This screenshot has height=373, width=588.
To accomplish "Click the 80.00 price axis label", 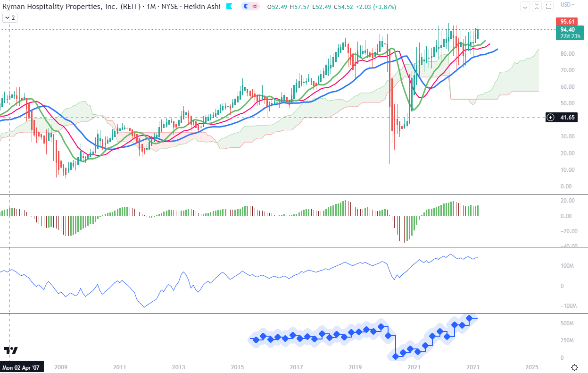I will 567,54.
